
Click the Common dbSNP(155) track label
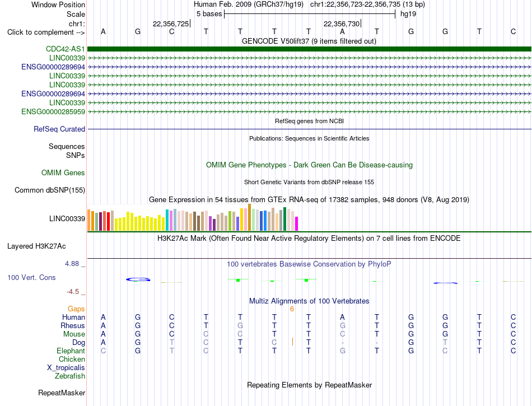click(x=50, y=190)
